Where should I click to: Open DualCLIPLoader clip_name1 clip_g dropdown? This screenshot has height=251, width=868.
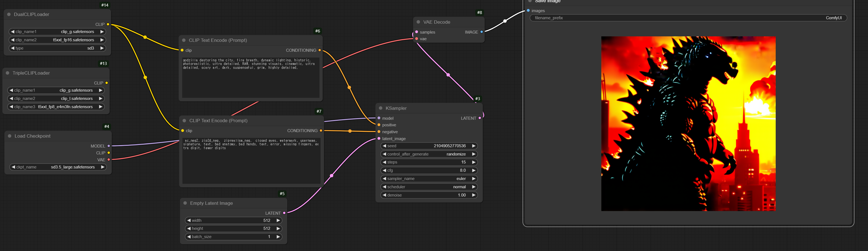point(57,32)
